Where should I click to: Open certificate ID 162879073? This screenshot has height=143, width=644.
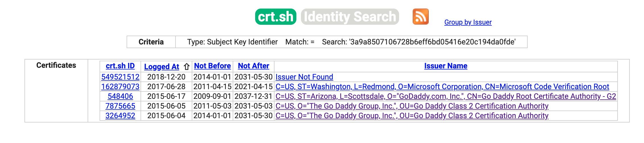point(120,87)
